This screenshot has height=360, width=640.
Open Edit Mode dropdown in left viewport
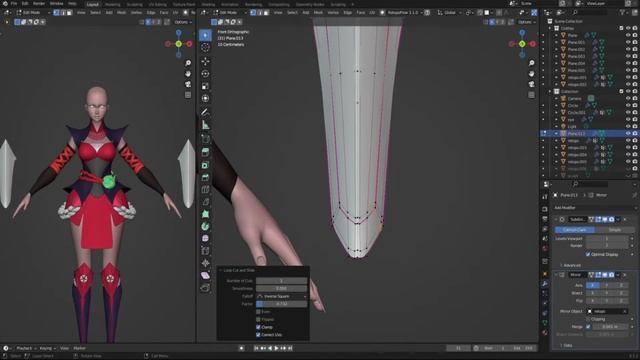33,13
